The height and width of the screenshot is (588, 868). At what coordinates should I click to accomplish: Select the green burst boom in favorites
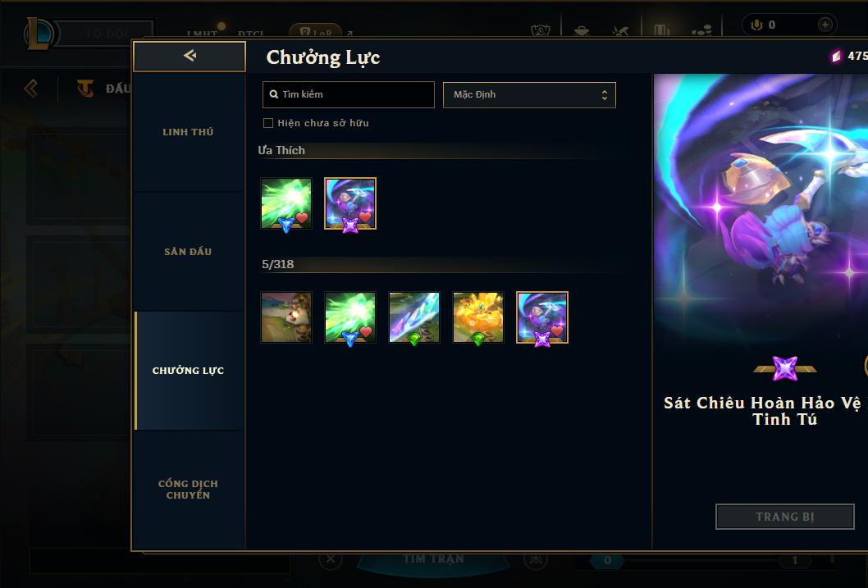(x=286, y=203)
